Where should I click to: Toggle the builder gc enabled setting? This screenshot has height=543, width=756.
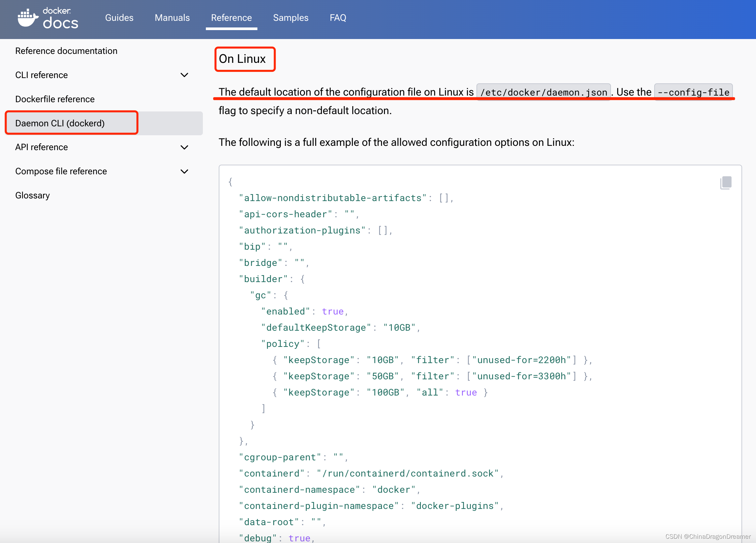click(333, 311)
